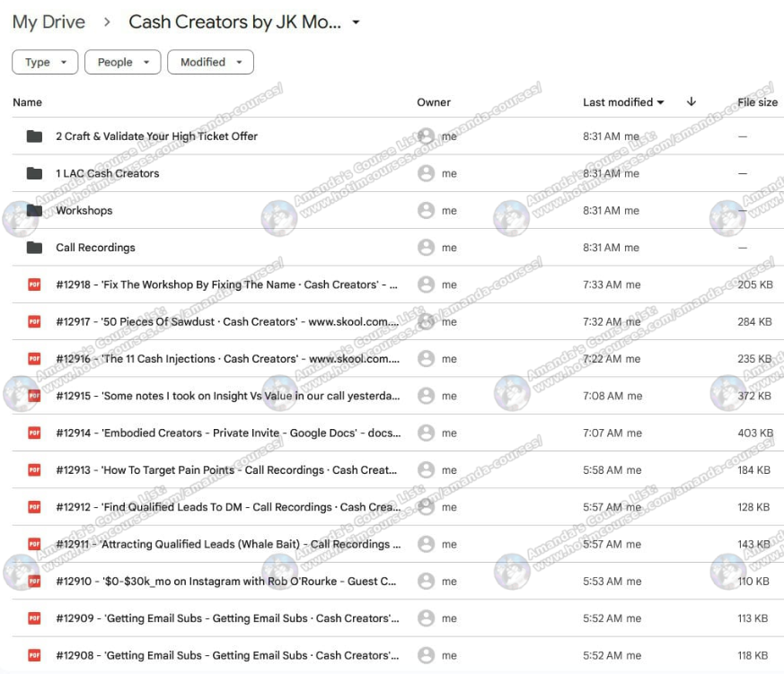Click the folder icon for Workshops
Screen dimensions: 784x674
(34, 211)
